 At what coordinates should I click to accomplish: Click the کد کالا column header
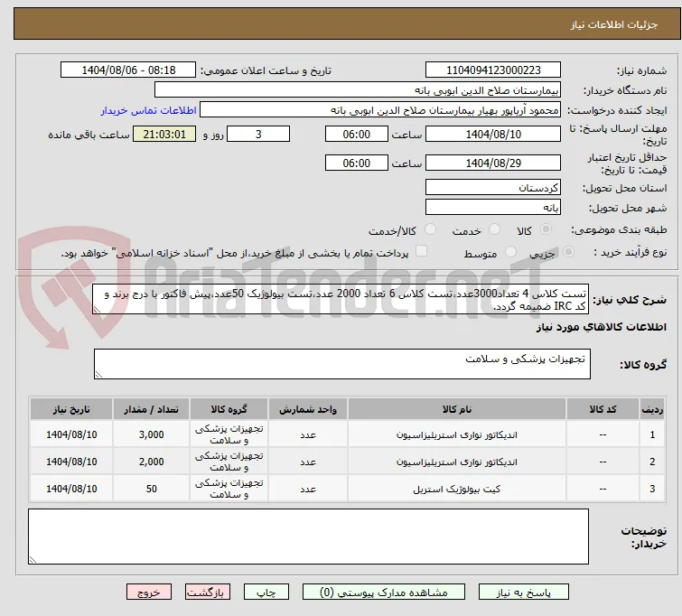tap(603, 409)
